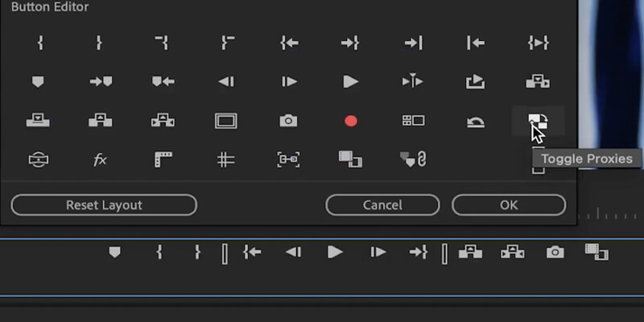
Task: Export a frame from the bottom transport bar
Action: click(x=555, y=252)
